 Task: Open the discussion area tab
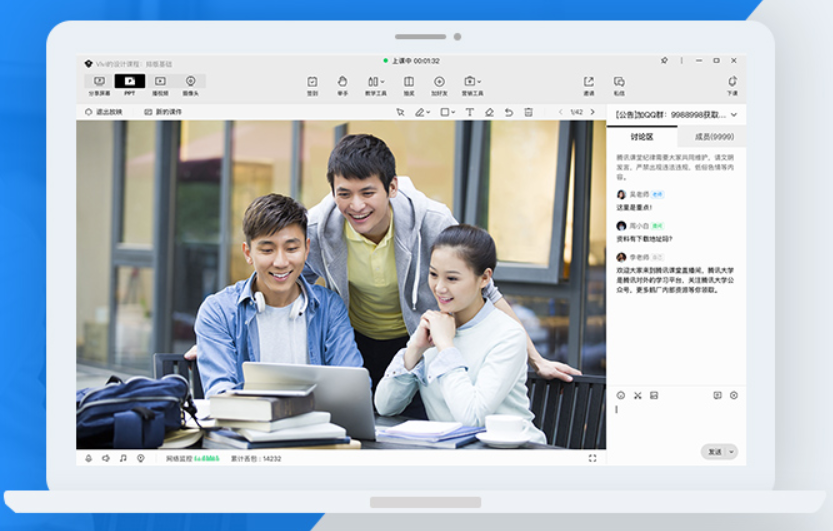tap(642, 137)
